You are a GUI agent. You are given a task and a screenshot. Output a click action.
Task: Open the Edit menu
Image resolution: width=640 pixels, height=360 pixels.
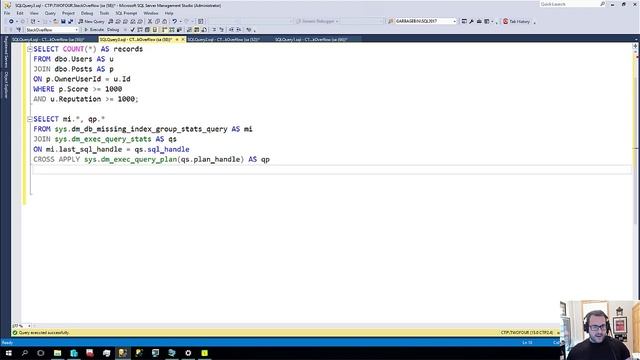pyautogui.click(x=20, y=13)
